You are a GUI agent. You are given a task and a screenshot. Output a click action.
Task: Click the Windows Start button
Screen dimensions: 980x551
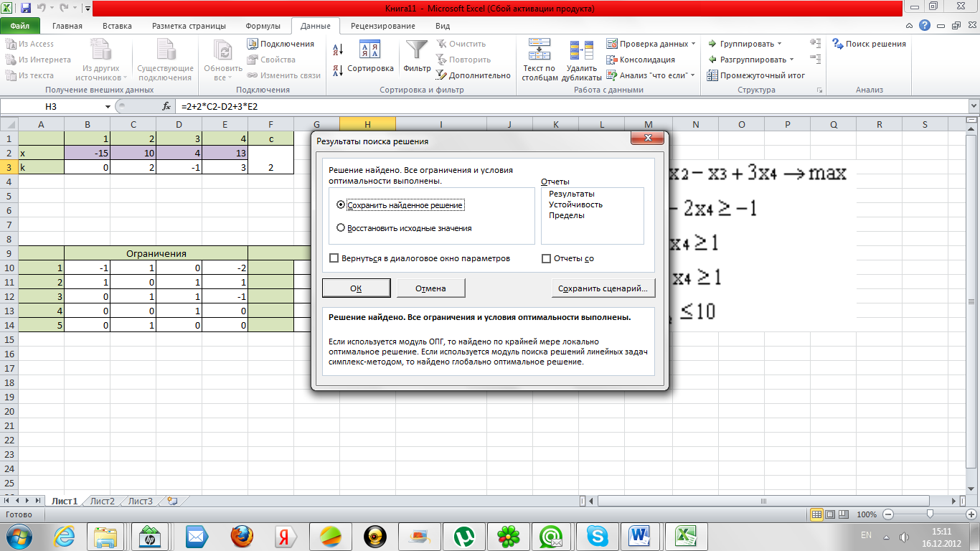(19, 536)
